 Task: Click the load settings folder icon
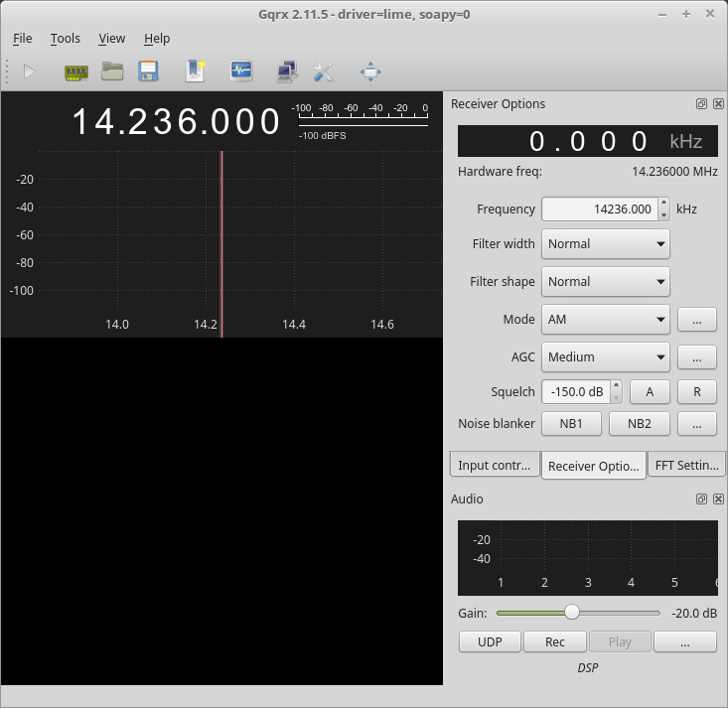pyautogui.click(x=112, y=71)
